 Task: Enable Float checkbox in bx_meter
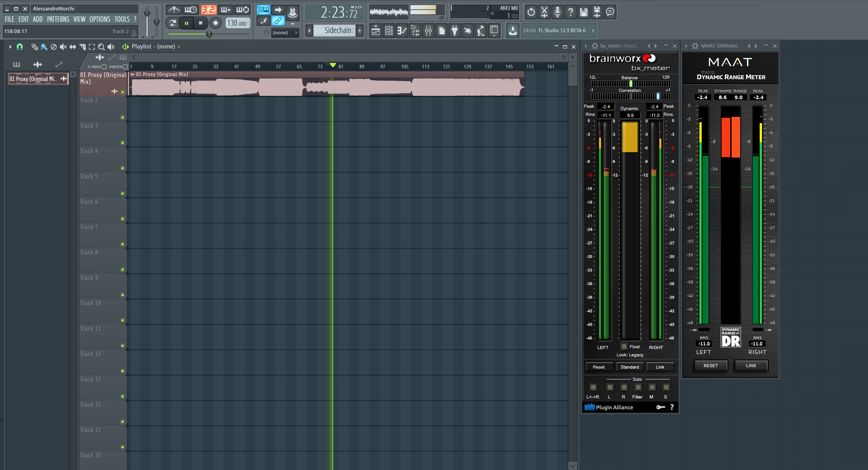(x=624, y=346)
